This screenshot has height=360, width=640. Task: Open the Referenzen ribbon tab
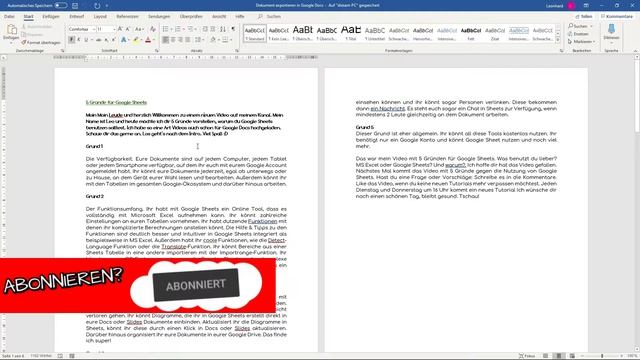127,16
